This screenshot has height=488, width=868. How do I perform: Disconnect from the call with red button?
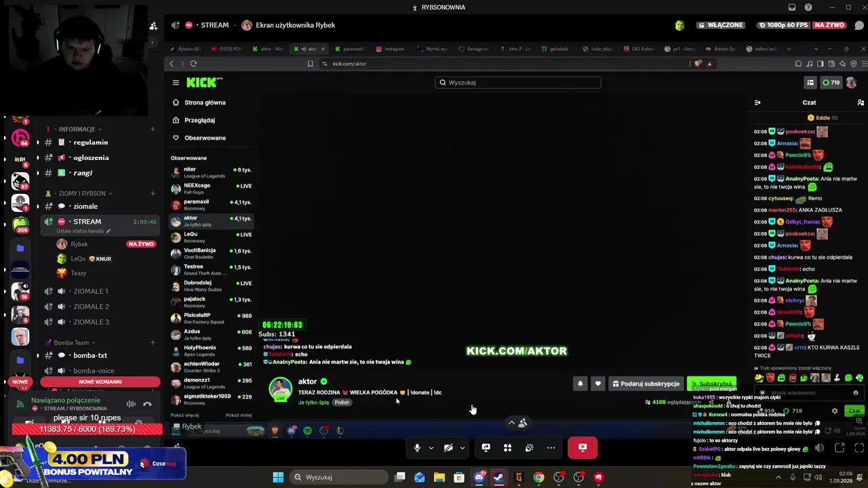coord(583,447)
